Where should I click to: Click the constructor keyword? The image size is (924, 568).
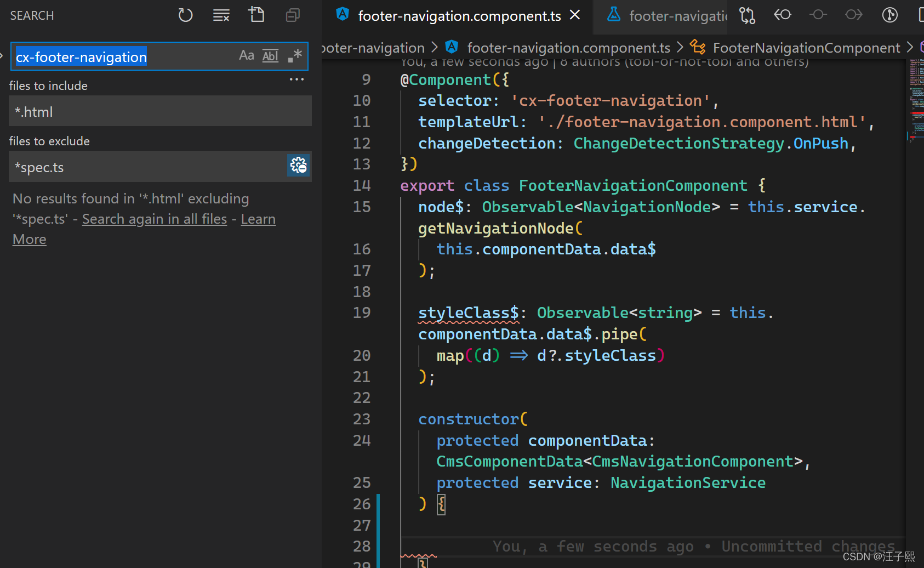coord(469,419)
